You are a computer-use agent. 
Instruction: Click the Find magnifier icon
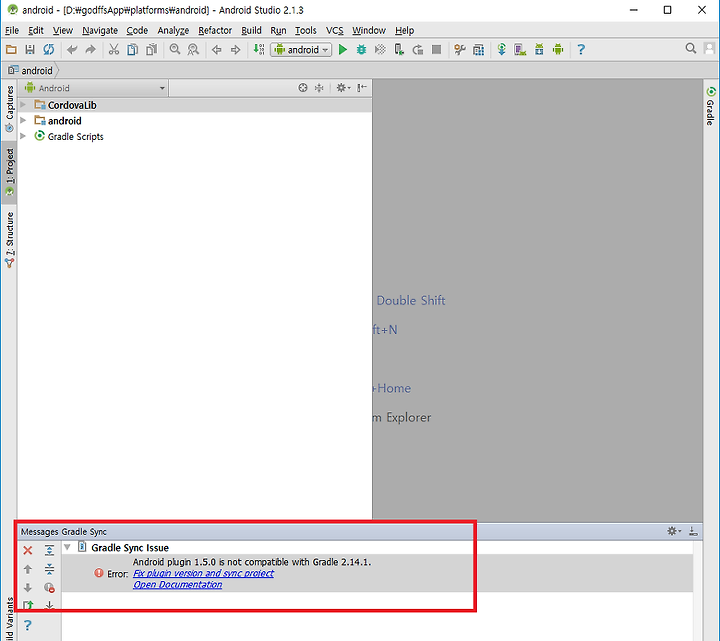click(x=175, y=49)
